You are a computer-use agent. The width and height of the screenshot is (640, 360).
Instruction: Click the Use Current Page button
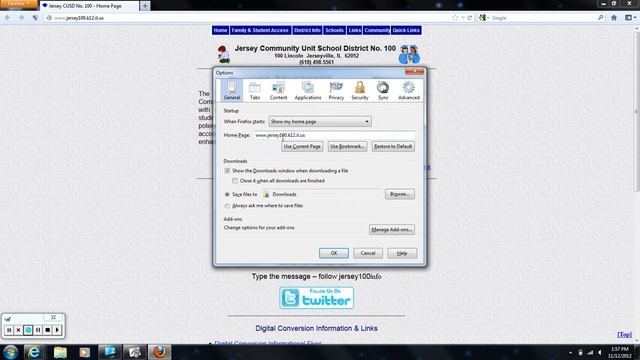click(302, 146)
